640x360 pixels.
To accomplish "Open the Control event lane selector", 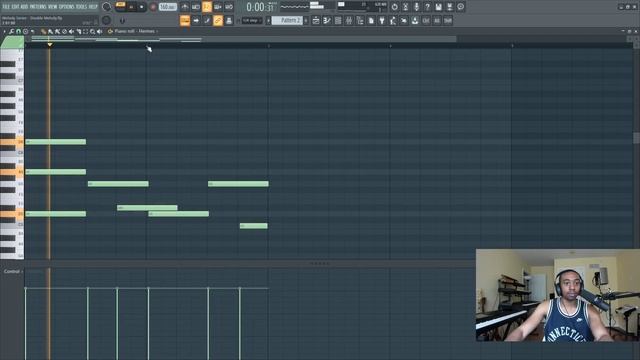I will [12, 271].
